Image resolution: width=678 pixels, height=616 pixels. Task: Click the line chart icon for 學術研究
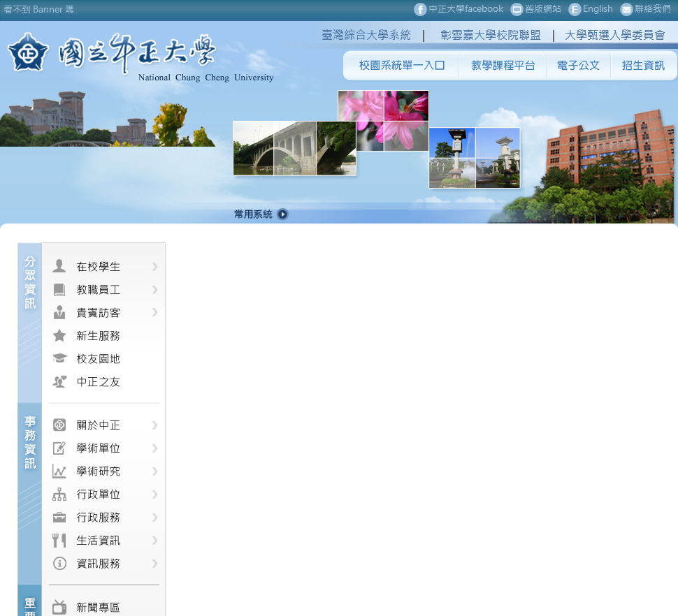point(59,471)
